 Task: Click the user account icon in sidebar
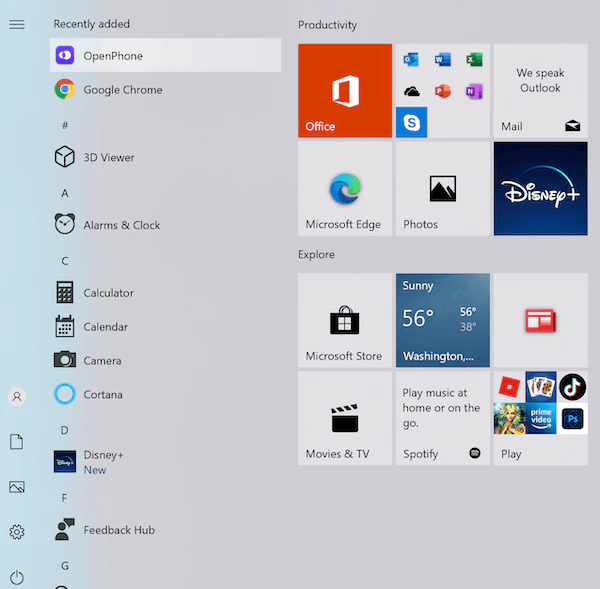click(17, 396)
